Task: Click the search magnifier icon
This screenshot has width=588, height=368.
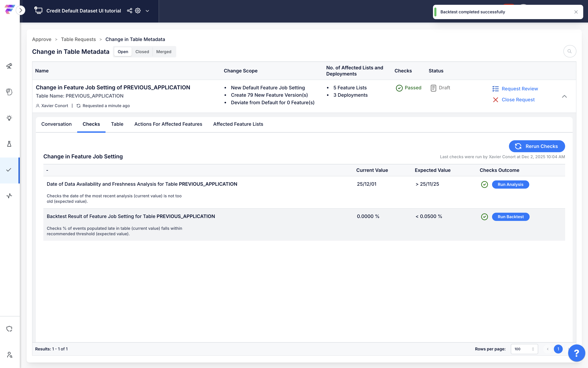Action: [x=570, y=51]
